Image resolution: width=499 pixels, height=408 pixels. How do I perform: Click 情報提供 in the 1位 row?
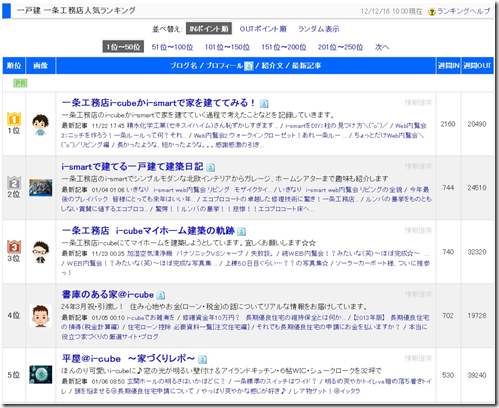[418, 103]
